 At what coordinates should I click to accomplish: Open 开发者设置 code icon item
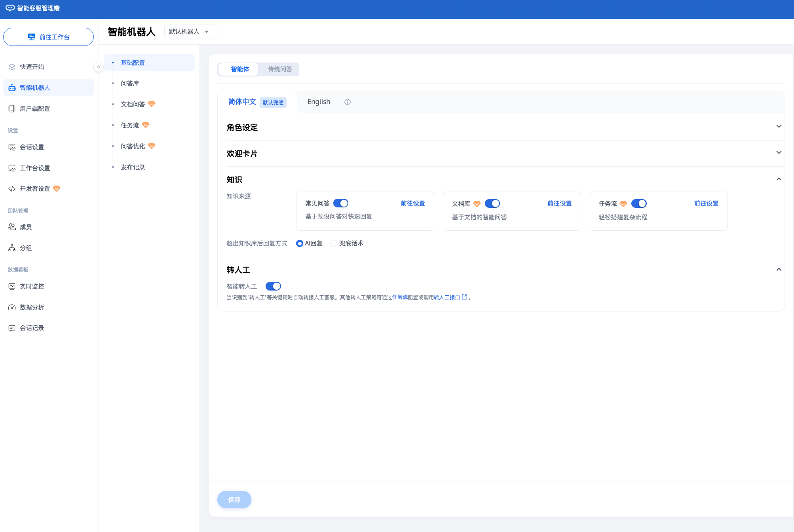click(x=12, y=189)
